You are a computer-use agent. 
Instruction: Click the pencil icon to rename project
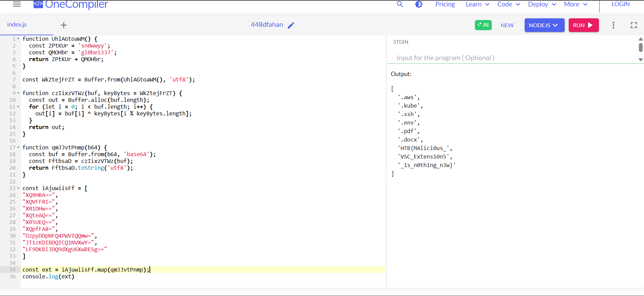point(291,25)
